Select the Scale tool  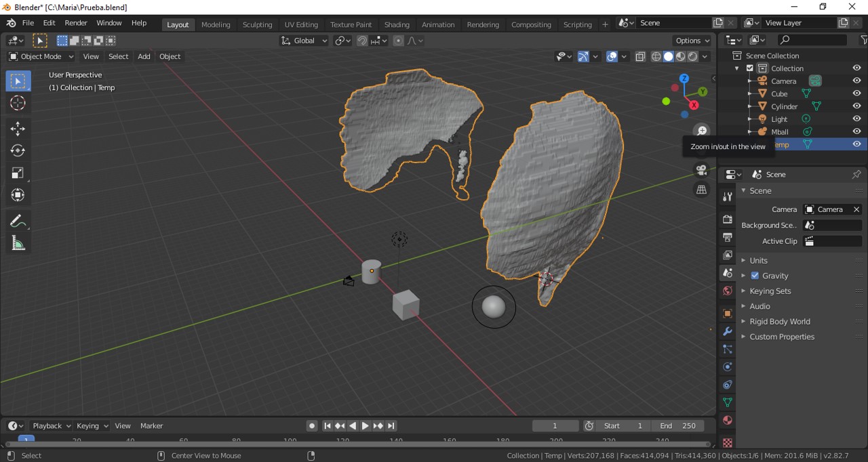(x=18, y=173)
